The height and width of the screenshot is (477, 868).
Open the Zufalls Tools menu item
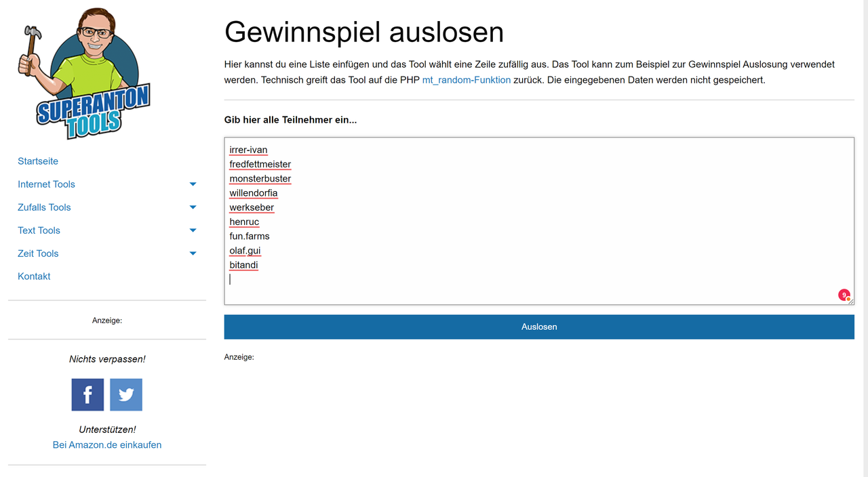click(x=44, y=207)
